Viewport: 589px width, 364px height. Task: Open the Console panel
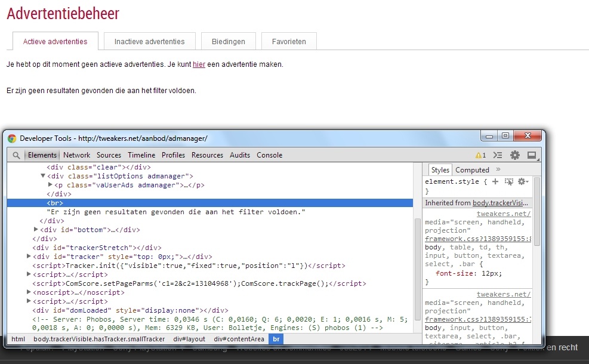coord(269,155)
